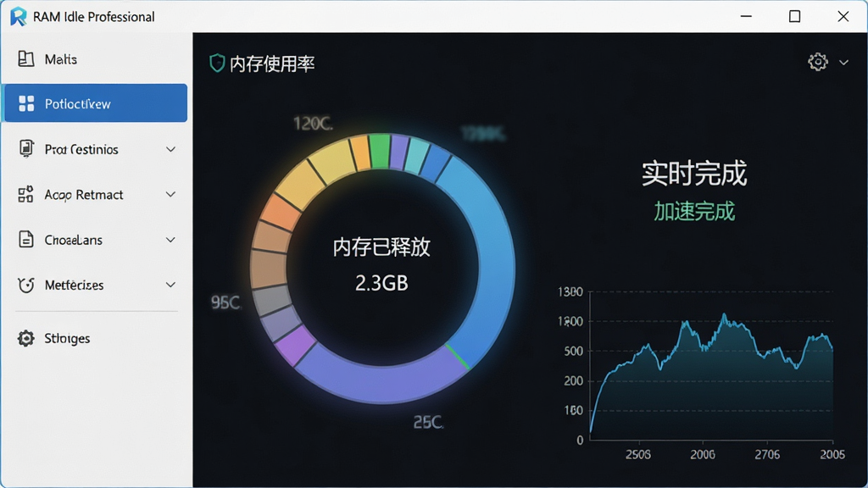Click the 2706 x-axis label
Viewport: 868px width, 488px height.
[767, 454]
